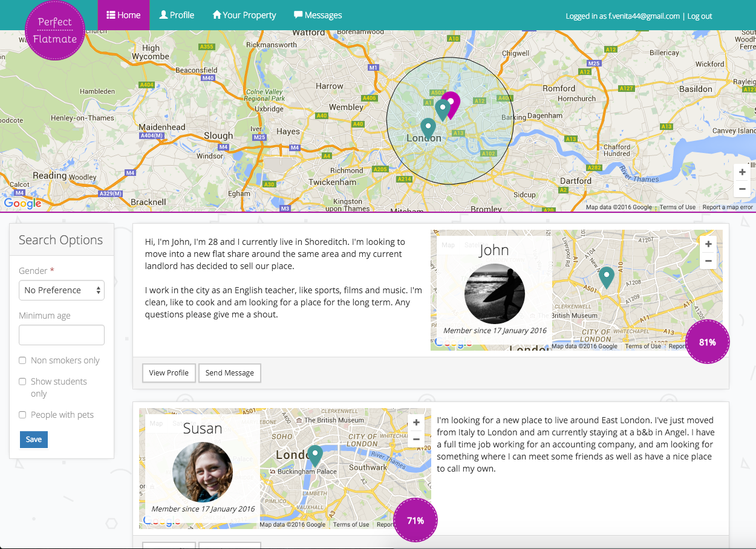Zoom out on Susan's map

tap(416, 440)
